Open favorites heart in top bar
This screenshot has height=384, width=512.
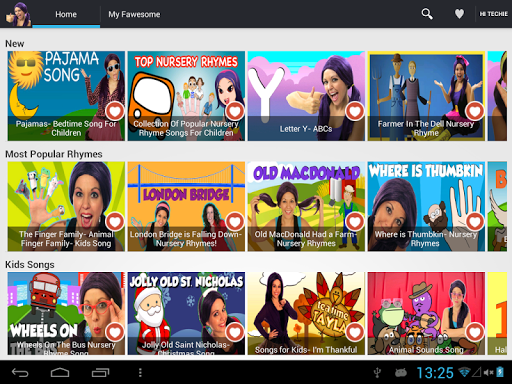[x=459, y=14]
